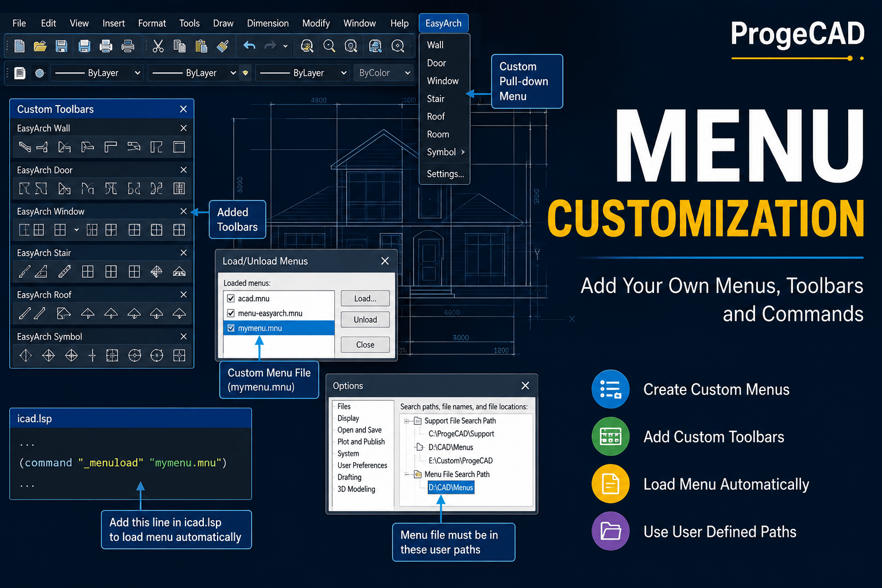Select 3D Modeling in the Options list
This screenshot has height=588, width=882.
point(356,489)
